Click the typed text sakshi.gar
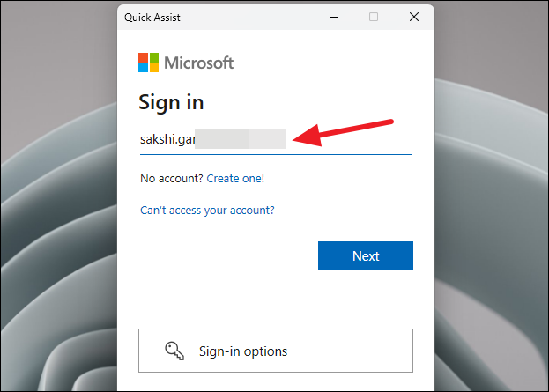Viewport: 549px width, 392px height. click(167, 139)
